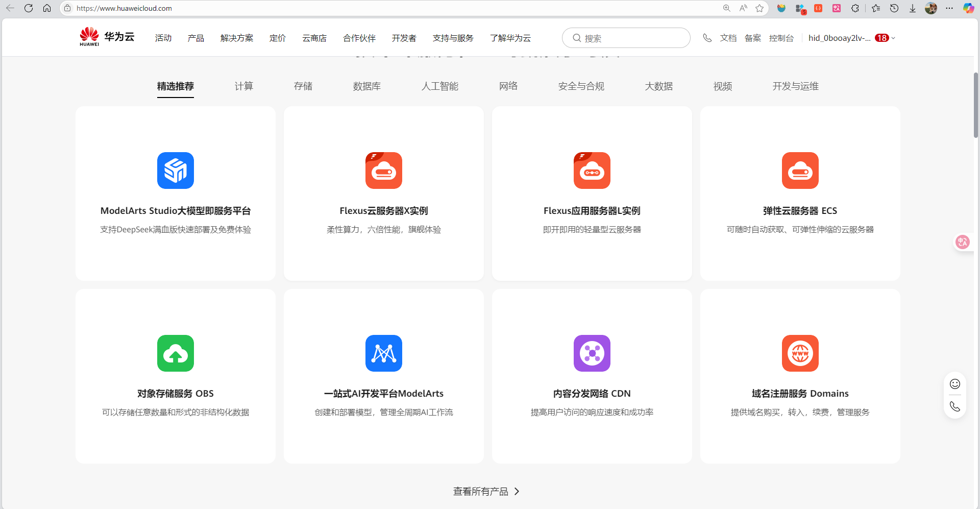The image size is (980, 509).
Task: Click the blue ModelArts AI platform icon
Action: [x=384, y=353]
